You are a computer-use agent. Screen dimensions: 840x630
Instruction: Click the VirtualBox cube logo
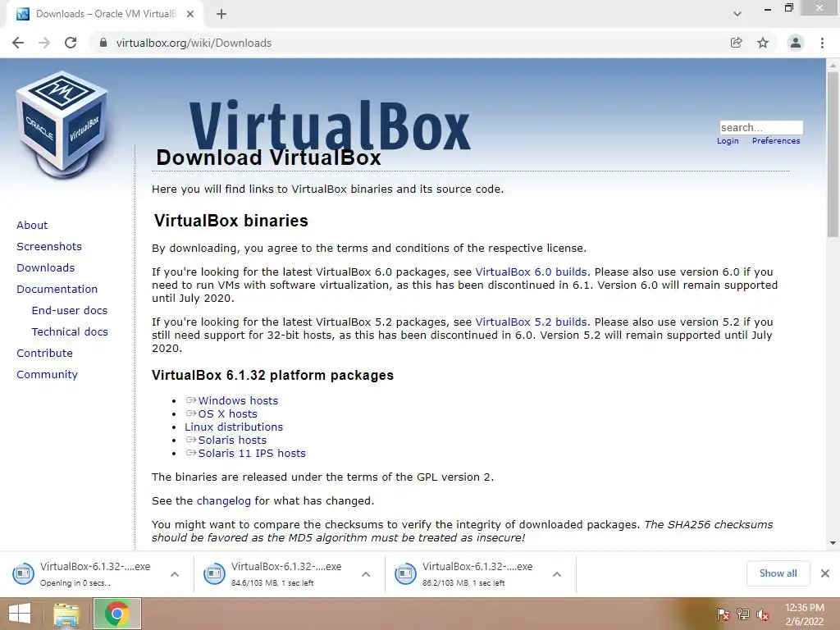[63, 125]
